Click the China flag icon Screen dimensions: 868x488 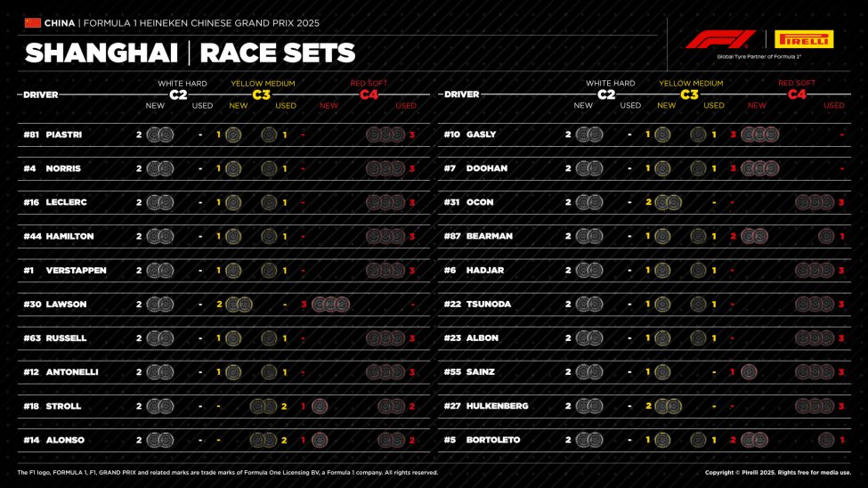(x=33, y=22)
